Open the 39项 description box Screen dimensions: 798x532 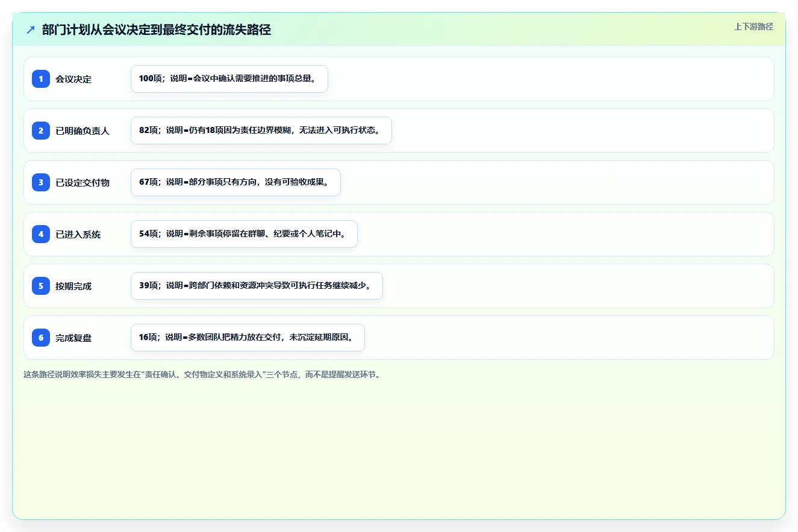257,286
